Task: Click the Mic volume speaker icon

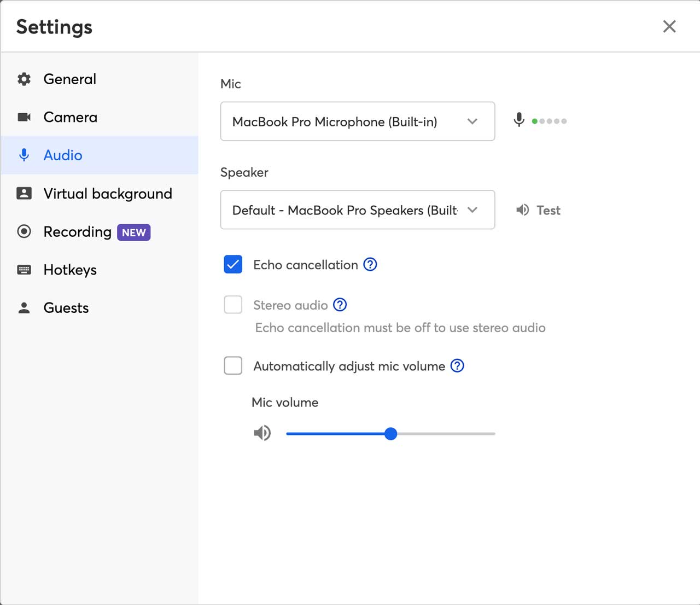Action: point(262,433)
